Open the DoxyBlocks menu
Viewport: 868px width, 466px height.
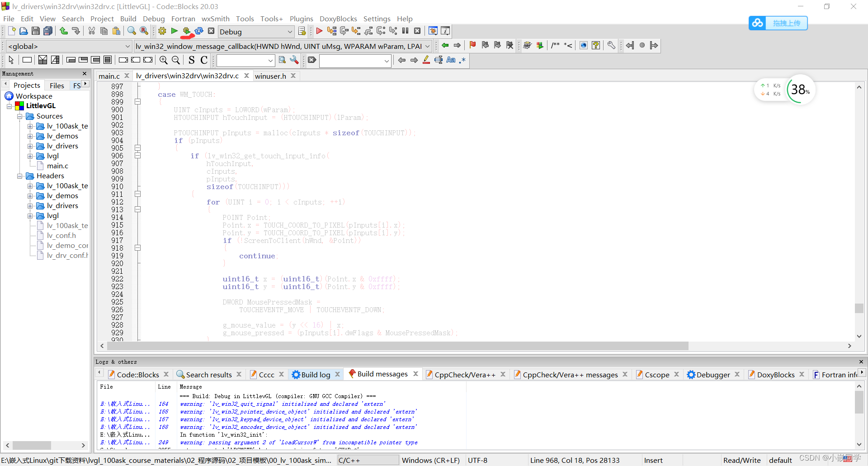click(x=338, y=19)
